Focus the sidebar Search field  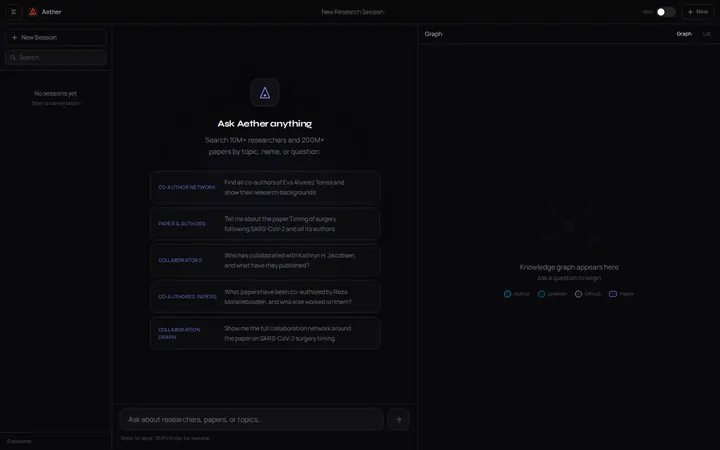point(56,57)
